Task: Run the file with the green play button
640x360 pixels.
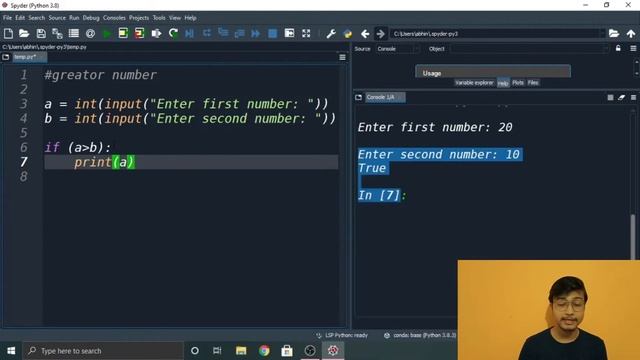Action: pyautogui.click(x=107, y=33)
